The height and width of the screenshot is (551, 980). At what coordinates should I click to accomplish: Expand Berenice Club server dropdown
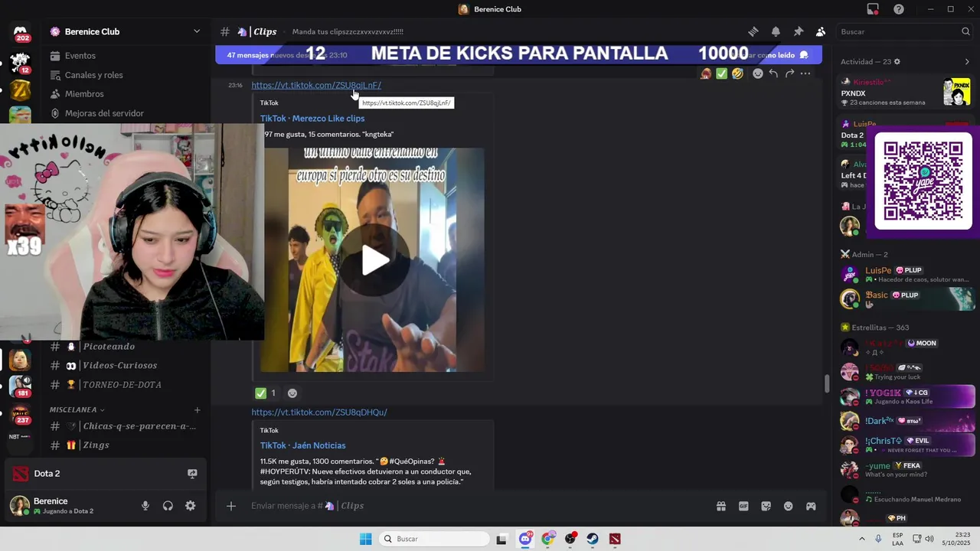(x=197, y=31)
